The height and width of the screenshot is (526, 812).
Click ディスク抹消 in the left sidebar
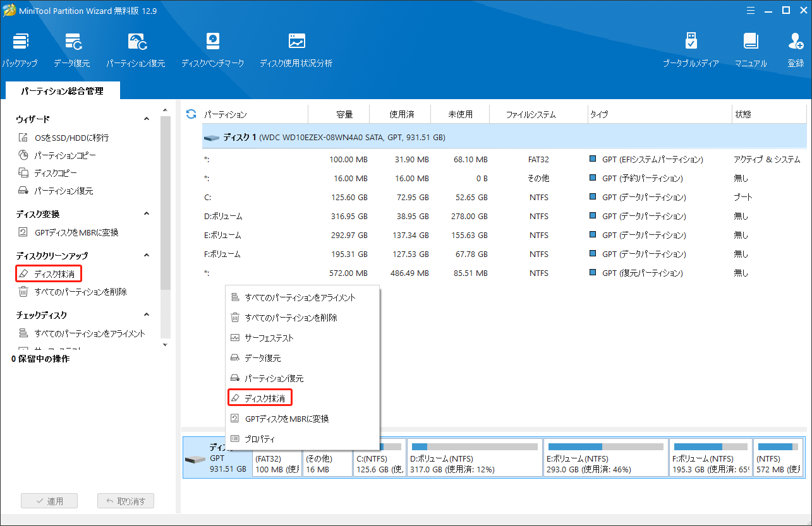[x=49, y=274]
